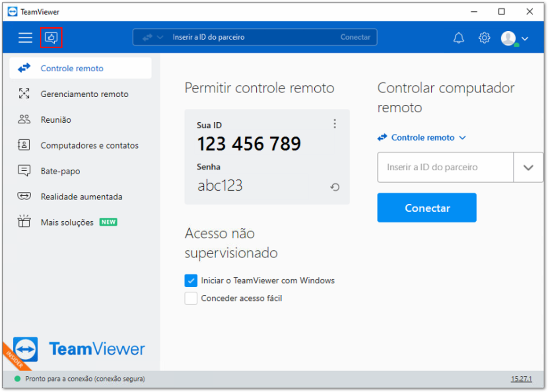Select Controle remoto in the sidebar
548x392 pixels.
[x=81, y=68]
